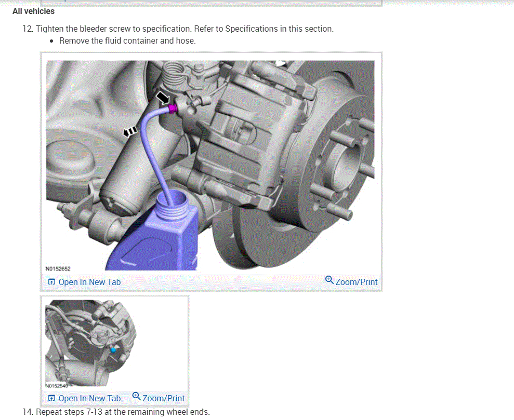Image resolution: width=514 pixels, height=420 pixels.
Task: Click the blue fluid container in illustration
Action: coord(154,232)
